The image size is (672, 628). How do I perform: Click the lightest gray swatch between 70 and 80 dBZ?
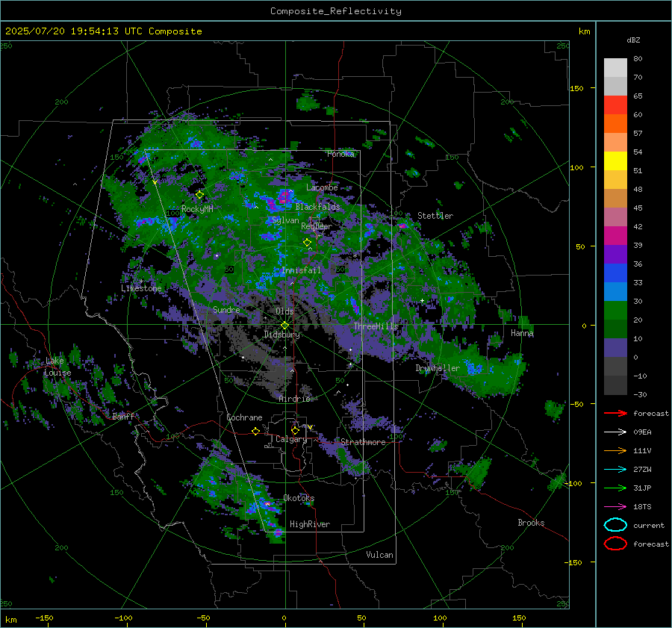pyautogui.click(x=615, y=68)
